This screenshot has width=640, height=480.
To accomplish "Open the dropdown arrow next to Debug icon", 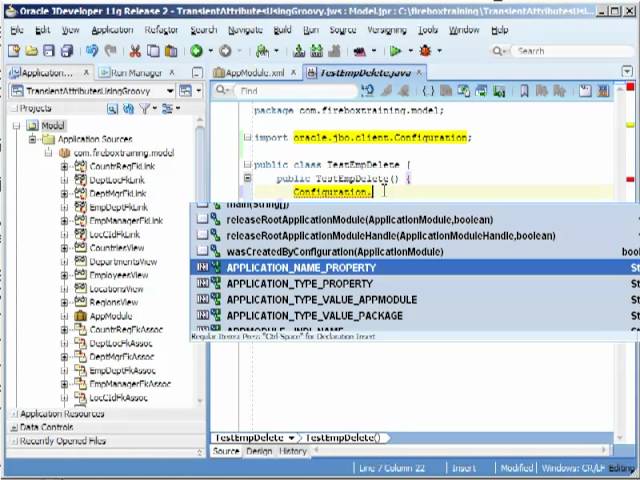I will (x=440, y=51).
